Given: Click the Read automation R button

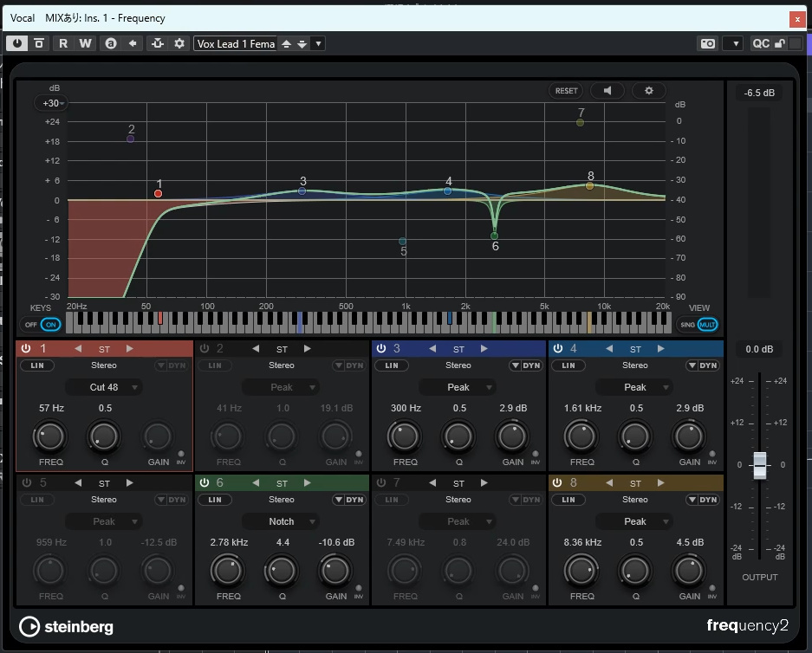Looking at the screenshot, I should point(63,43).
